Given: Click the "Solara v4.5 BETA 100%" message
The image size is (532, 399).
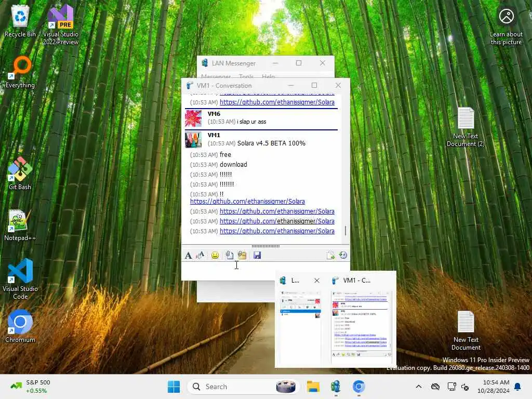Looking at the screenshot, I should 271,143.
